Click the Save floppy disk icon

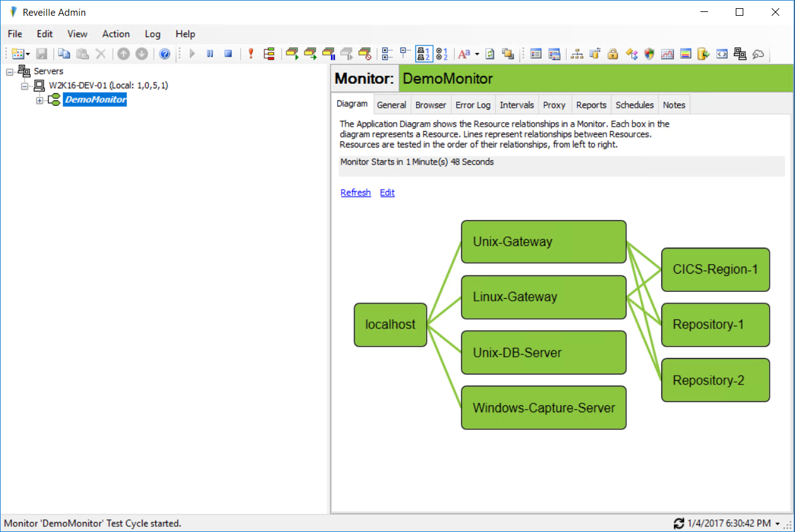pos(42,54)
